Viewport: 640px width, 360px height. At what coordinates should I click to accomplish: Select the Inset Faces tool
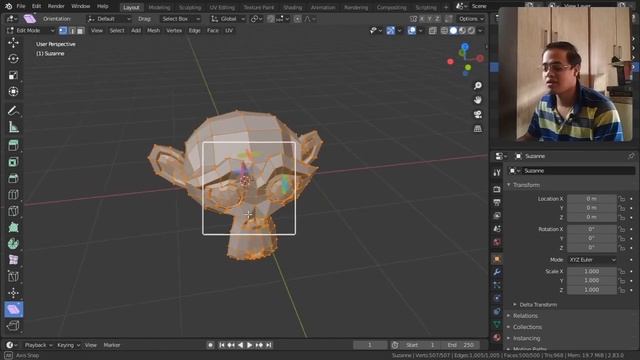point(13,162)
